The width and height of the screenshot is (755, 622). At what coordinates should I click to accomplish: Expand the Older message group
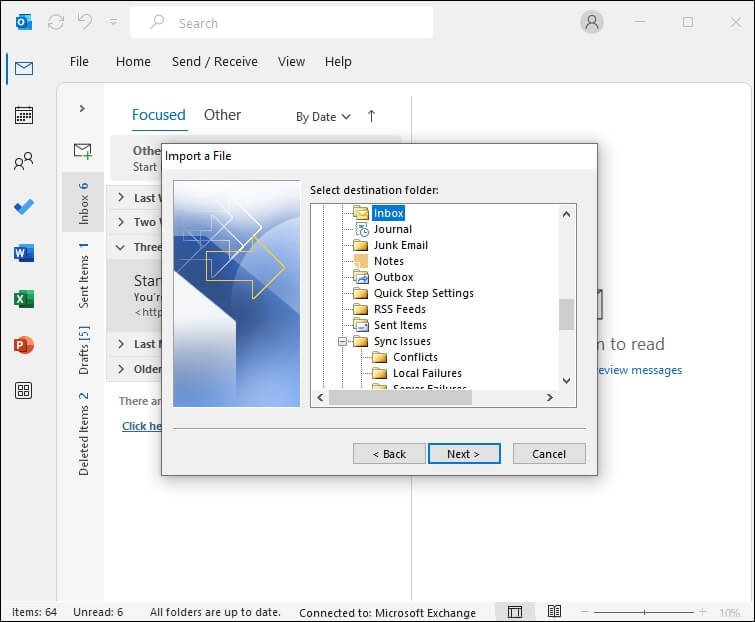pyautogui.click(x=121, y=369)
